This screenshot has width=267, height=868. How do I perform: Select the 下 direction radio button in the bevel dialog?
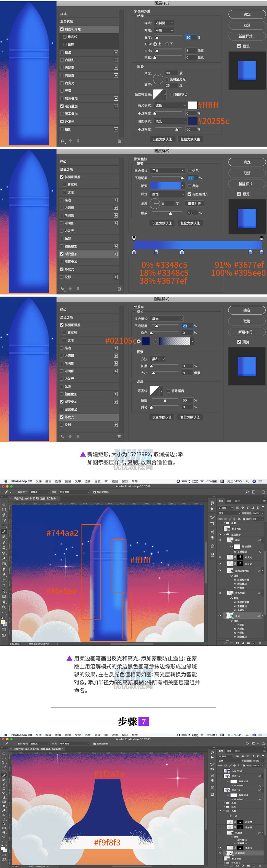(167, 44)
